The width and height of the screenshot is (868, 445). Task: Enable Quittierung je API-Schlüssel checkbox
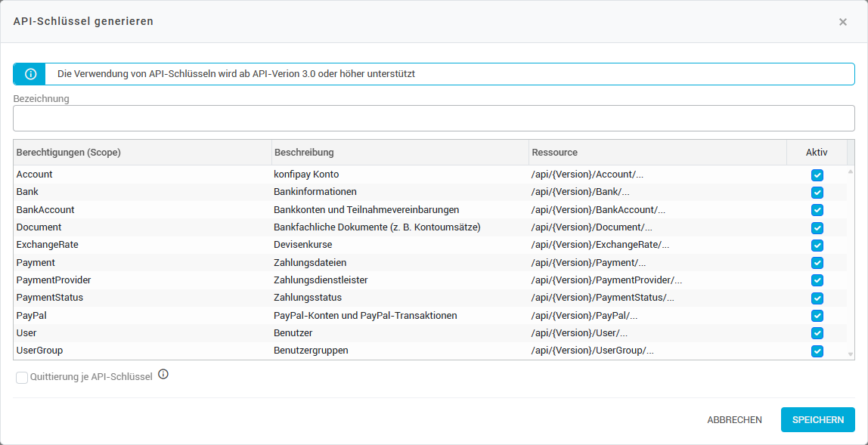click(22, 377)
